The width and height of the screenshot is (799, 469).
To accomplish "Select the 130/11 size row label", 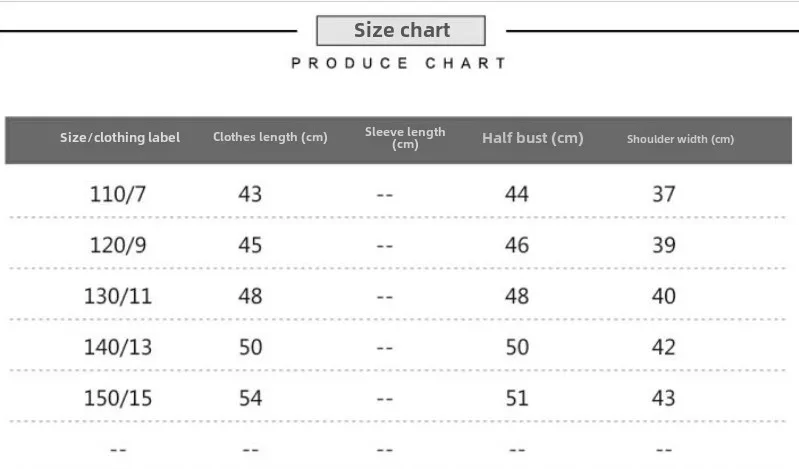I will (x=118, y=296).
